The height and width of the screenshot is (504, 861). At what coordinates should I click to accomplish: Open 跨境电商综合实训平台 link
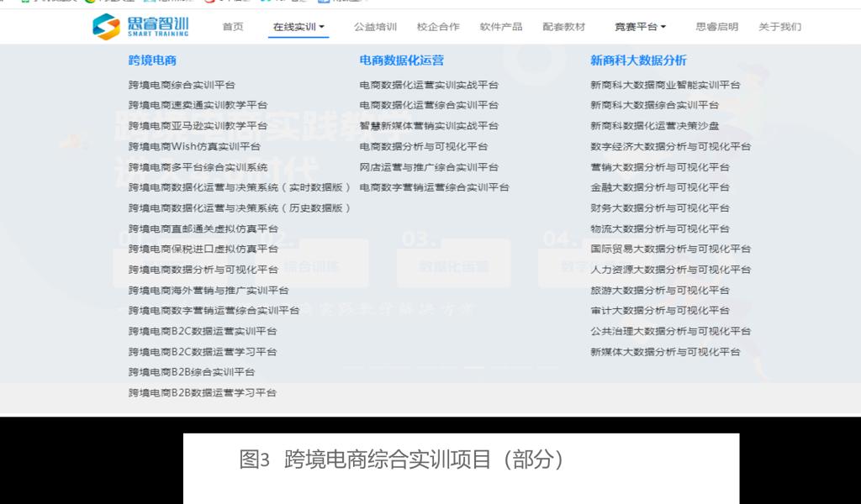[182, 85]
